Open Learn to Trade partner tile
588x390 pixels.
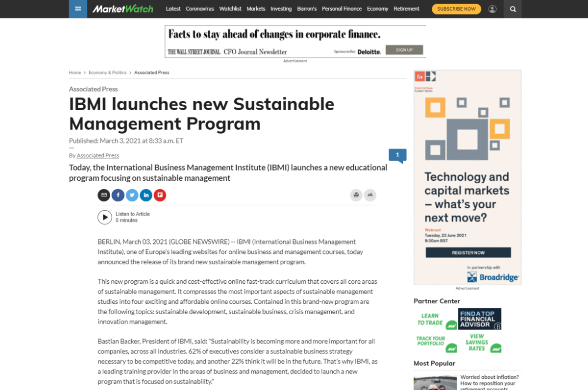coord(436,319)
